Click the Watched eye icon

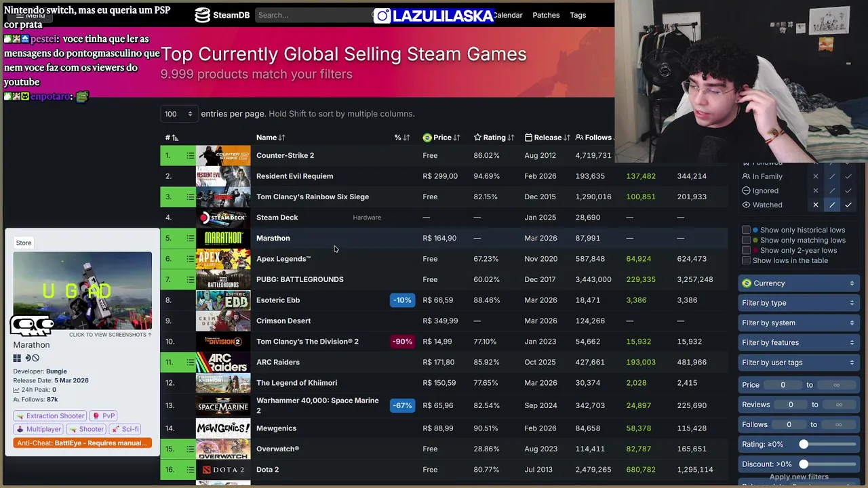[x=746, y=205]
